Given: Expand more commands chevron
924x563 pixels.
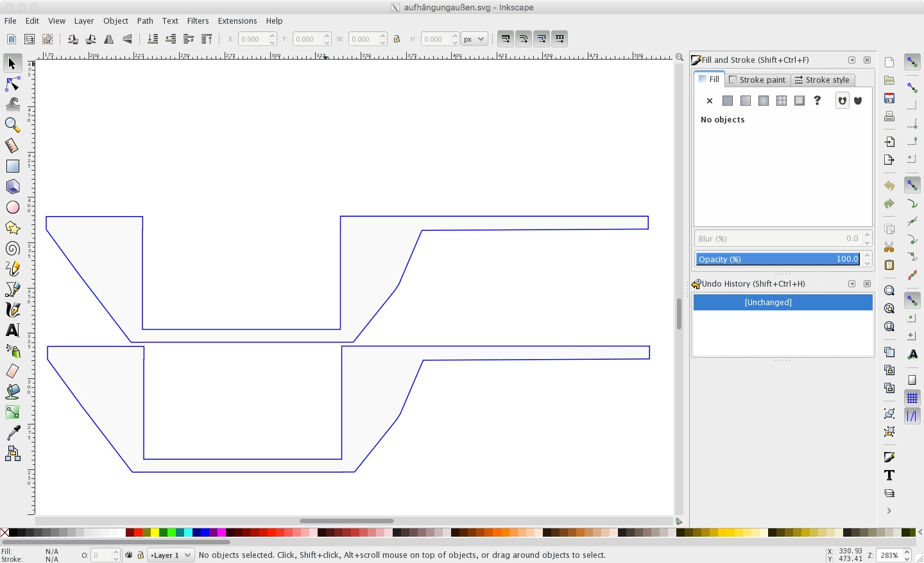Looking at the screenshot, I should (x=889, y=511).
